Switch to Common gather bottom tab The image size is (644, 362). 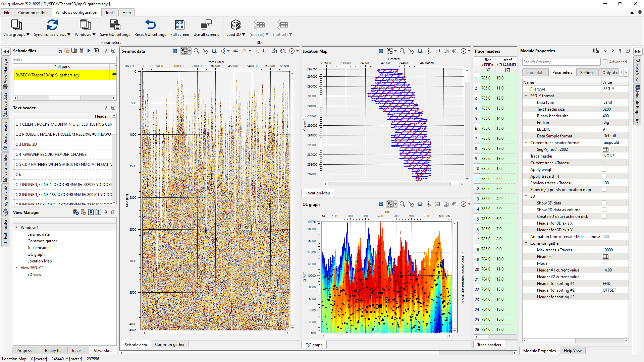169,345
